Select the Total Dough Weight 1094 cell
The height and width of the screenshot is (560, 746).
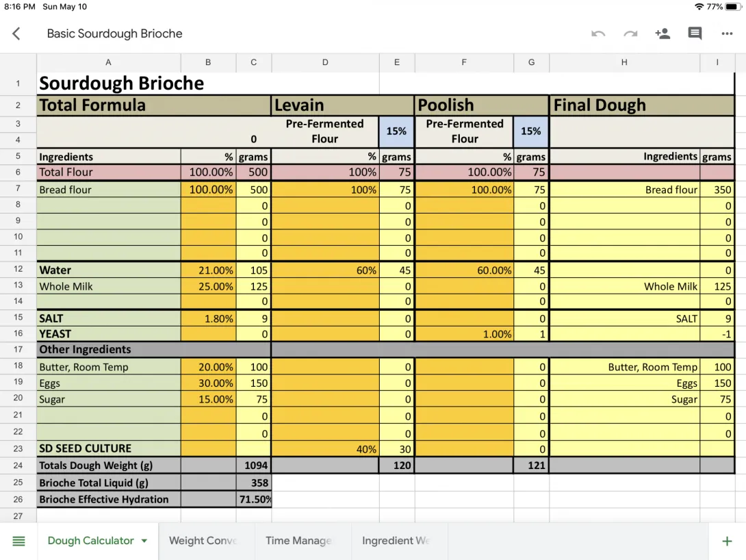point(254,466)
